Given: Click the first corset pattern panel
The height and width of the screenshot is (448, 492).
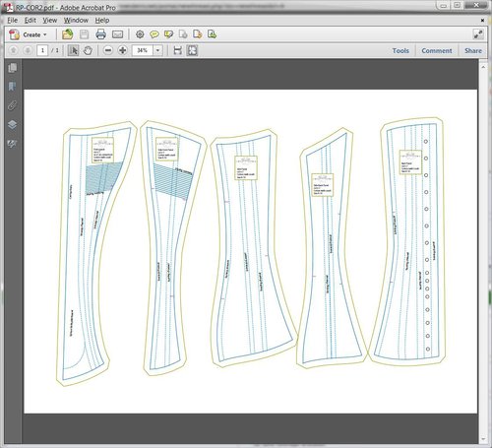Looking at the screenshot, I should (x=96, y=253).
